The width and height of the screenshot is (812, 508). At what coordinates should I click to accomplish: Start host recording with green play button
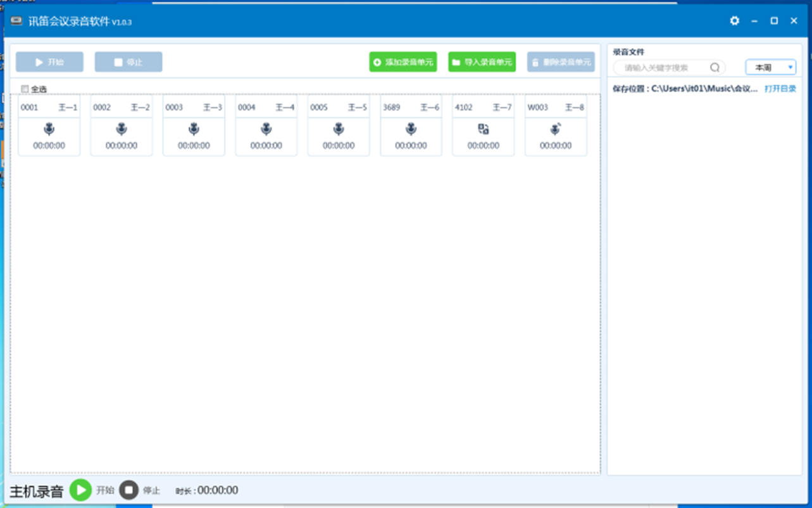point(80,490)
